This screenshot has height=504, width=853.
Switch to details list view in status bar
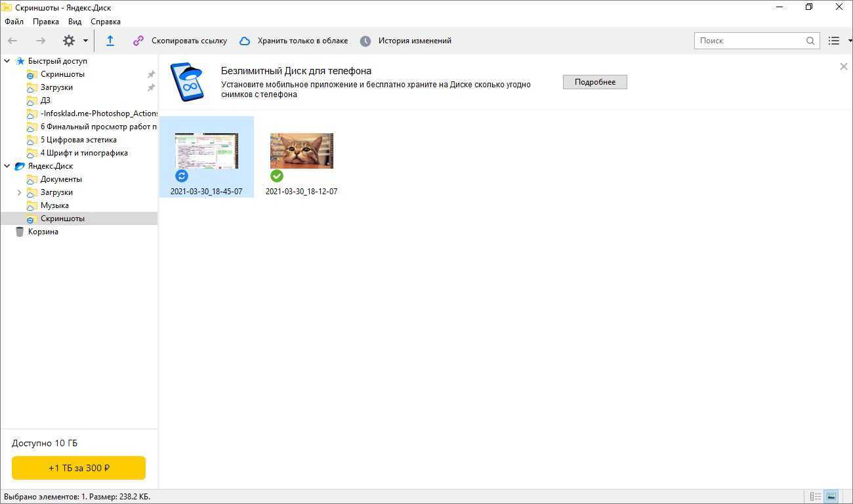pos(816,497)
